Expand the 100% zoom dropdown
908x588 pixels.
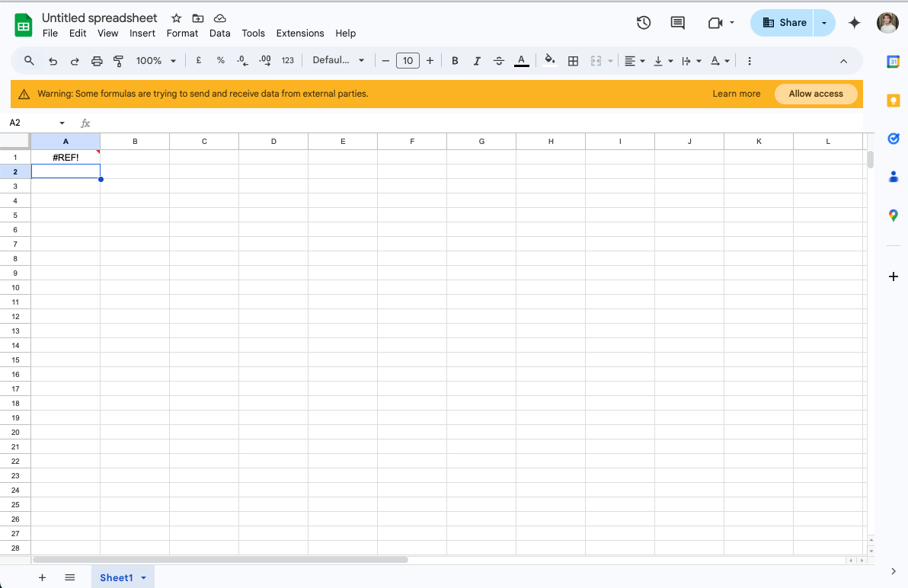(155, 61)
